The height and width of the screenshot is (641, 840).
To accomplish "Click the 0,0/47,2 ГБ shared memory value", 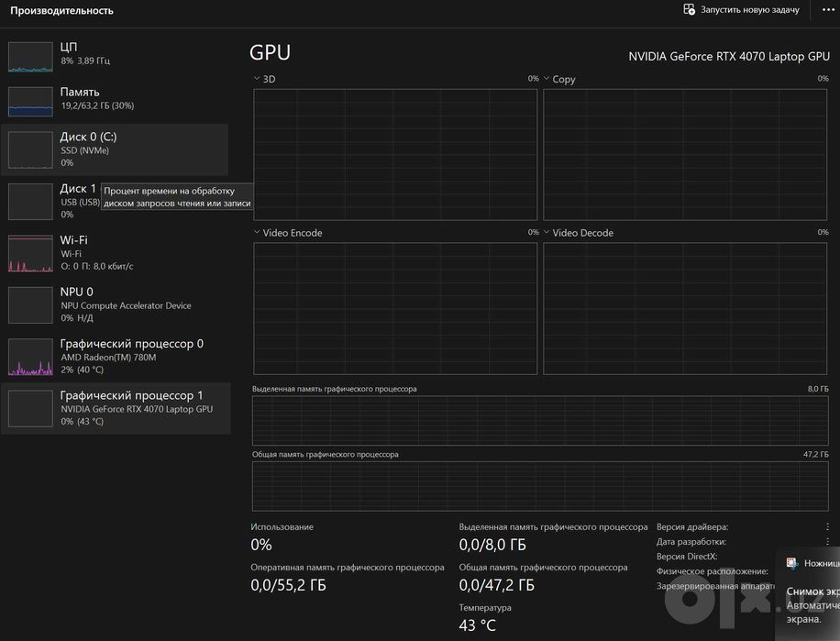I will [497, 585].
